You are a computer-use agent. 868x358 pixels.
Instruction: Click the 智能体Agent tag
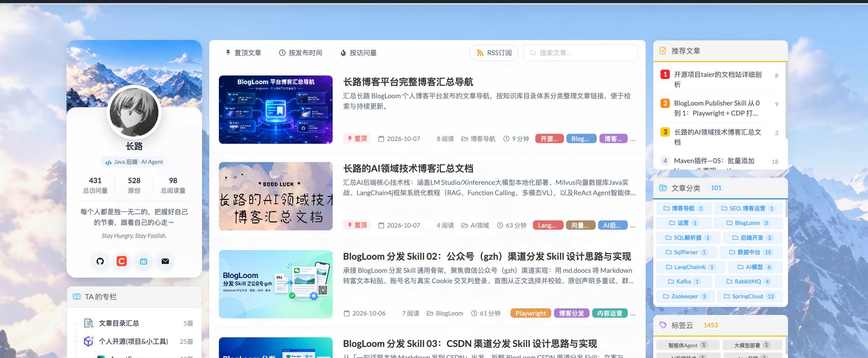pos(688,345)
